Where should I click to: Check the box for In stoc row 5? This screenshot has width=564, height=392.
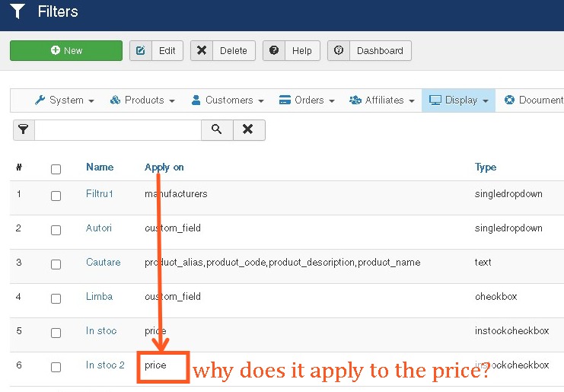click(56, 333)
